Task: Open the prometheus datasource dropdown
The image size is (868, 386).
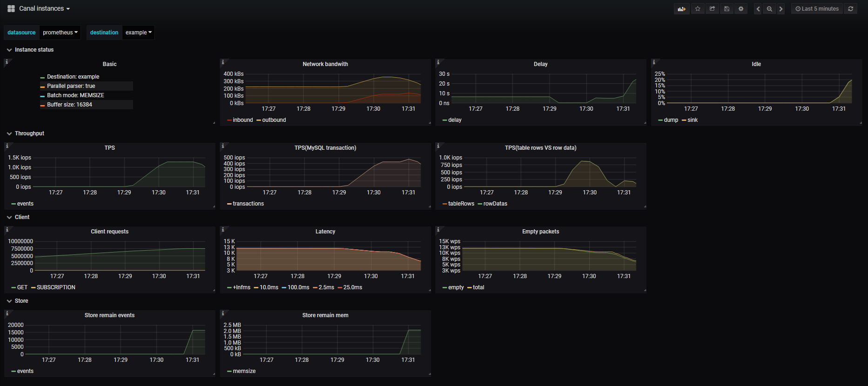Action: click(60, 33)
